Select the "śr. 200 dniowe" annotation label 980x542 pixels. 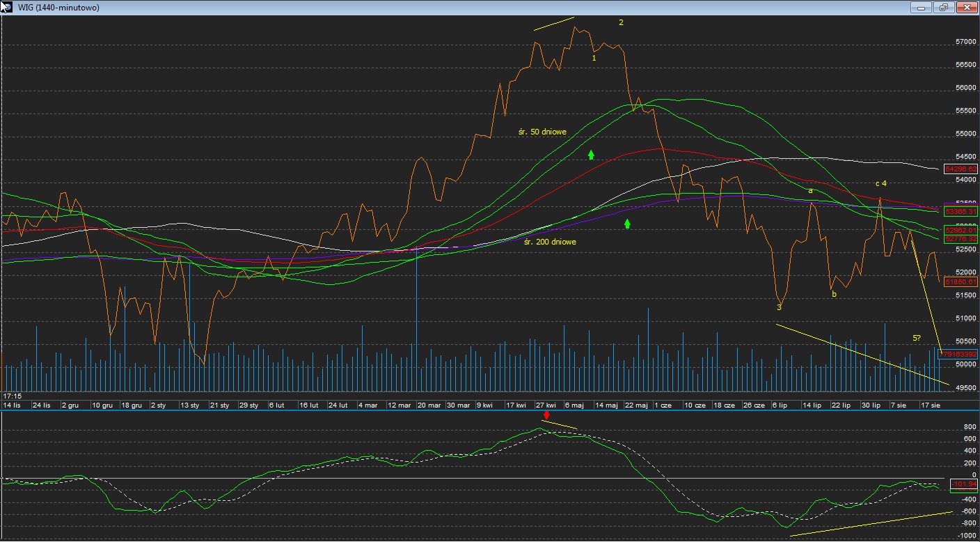pyautogui.click(x=550, y=242)
